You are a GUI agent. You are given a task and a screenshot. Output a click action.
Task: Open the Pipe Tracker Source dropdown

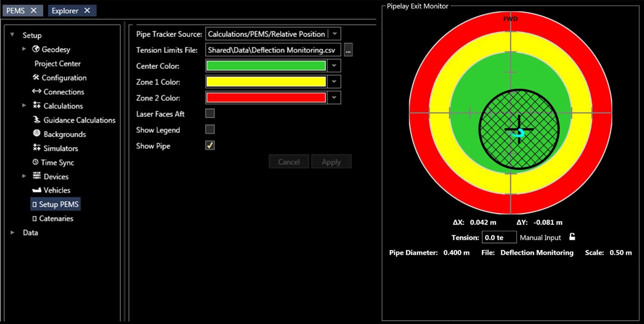click(334, 34)
